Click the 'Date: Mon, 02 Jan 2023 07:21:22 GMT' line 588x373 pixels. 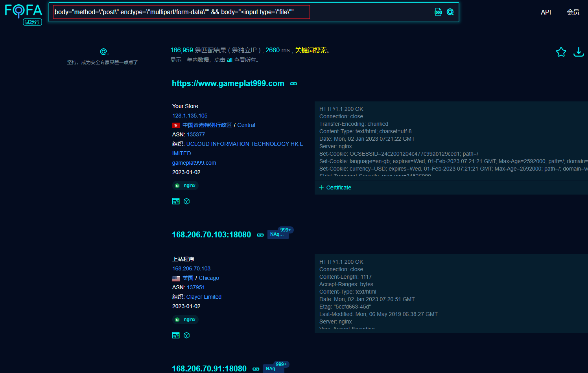(367, 139)
